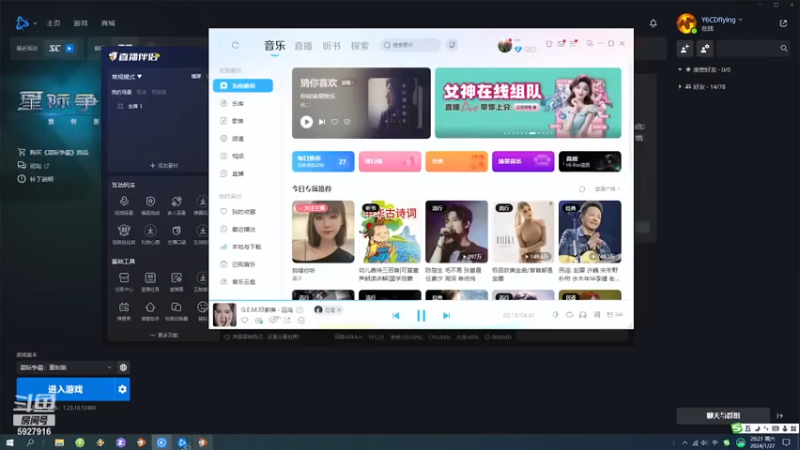Click the banner carousel indicator dots
This screenshot has width=800, height=450.
528,133
